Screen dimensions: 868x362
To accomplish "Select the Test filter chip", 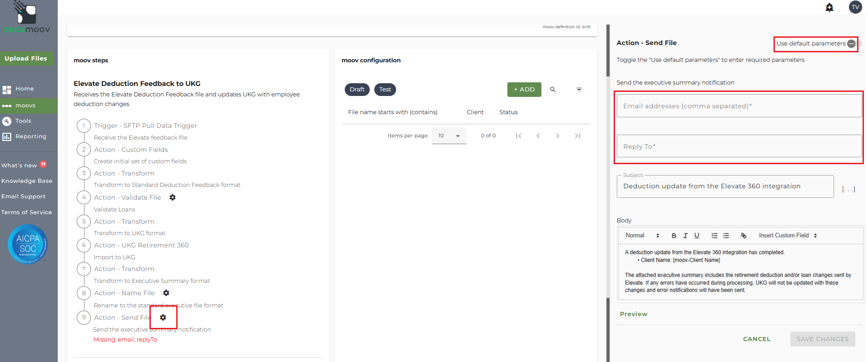I will 385,90.
